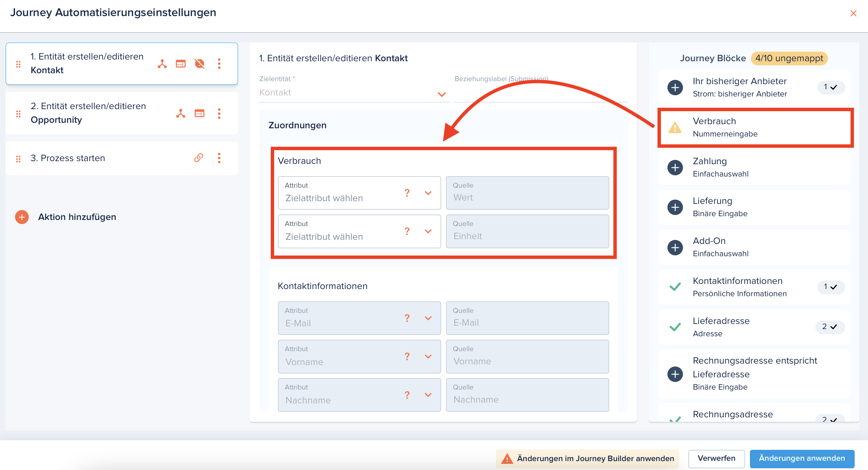Image resolution: width=868 pixels, height=470 pixels.
Task: Click the Beziehungslabel (Submission) input field
Action: click(541, 92)
